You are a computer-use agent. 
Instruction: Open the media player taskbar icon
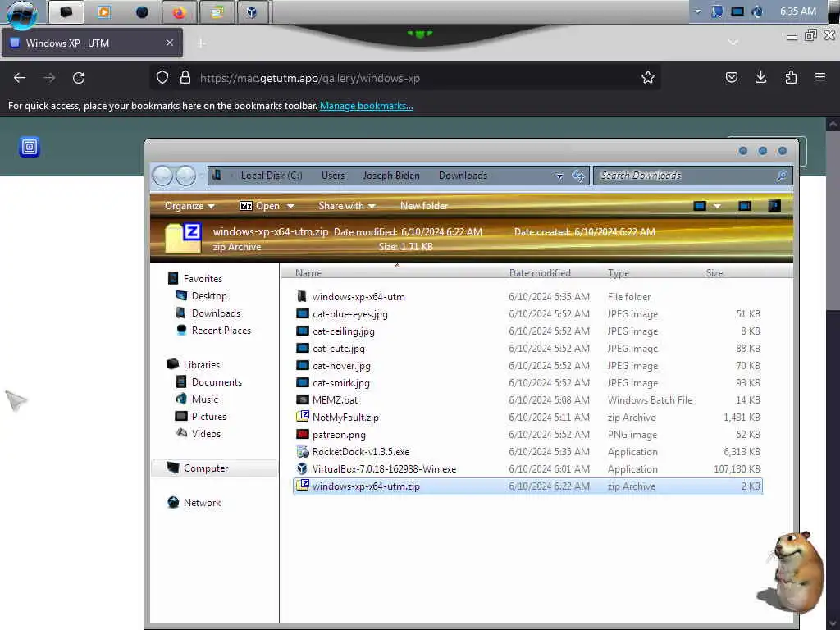(x=104, y=12)
